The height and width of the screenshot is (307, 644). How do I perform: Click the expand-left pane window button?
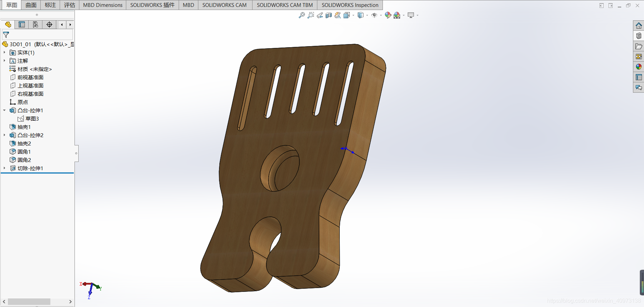click(x=602, y=6)
